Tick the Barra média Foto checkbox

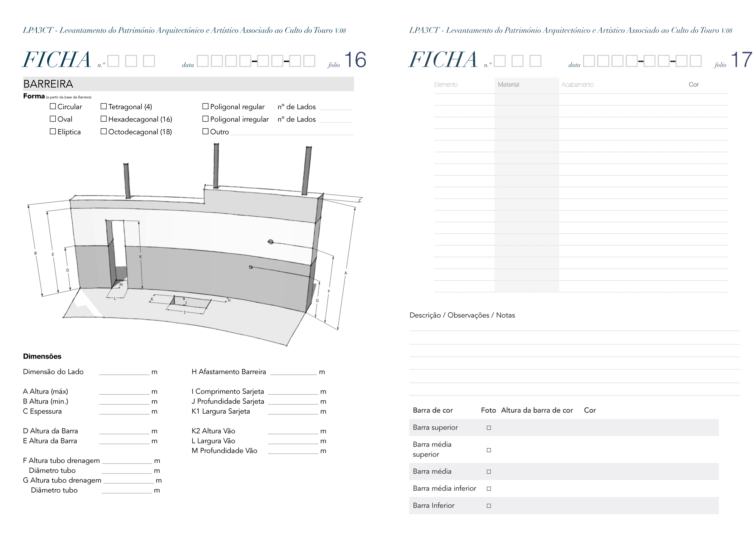(x=489, y=472)
